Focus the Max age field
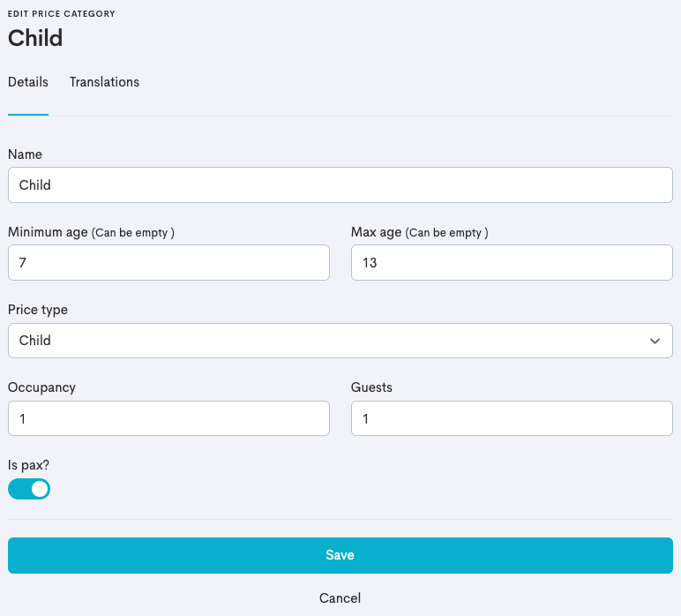The image size is (681, 616). [x=512, y=263]
